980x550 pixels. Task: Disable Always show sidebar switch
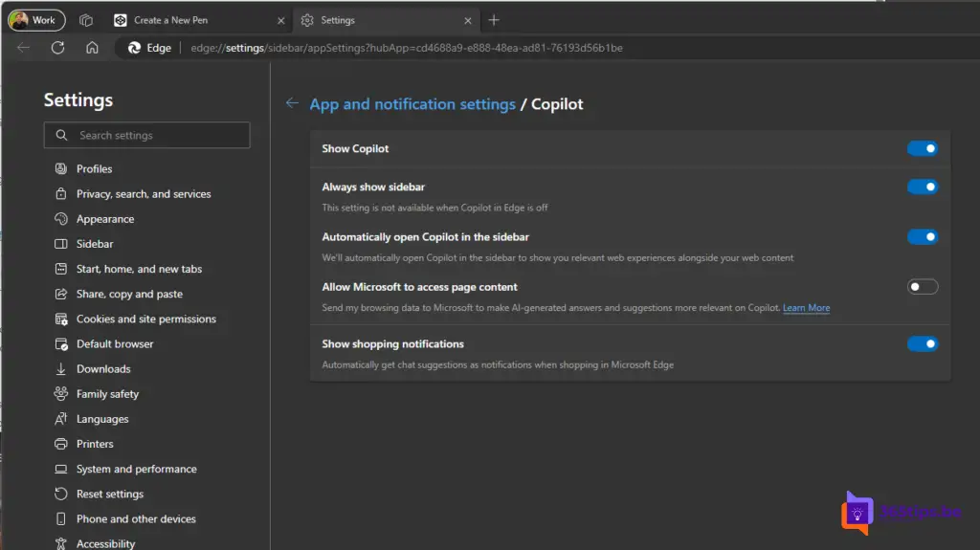coord(922,187)
